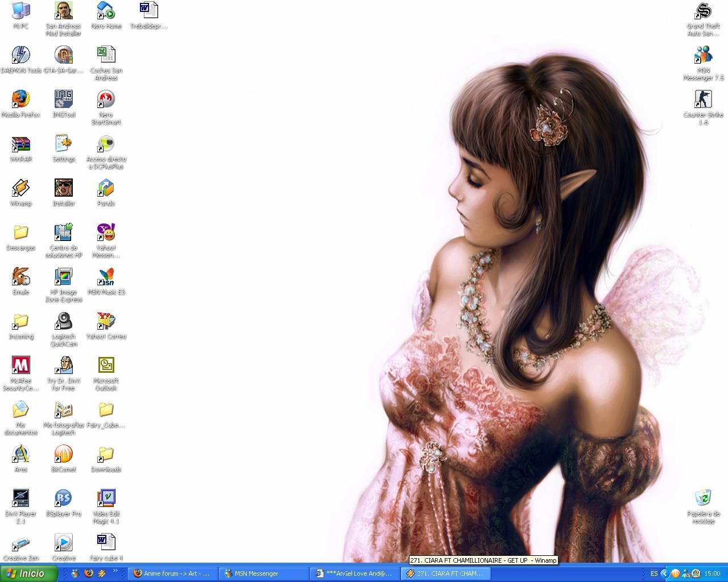Click BitComet system tray icon
Image resolution: width=728 pixels, height=582 pixels.
(x=676, y=573)
